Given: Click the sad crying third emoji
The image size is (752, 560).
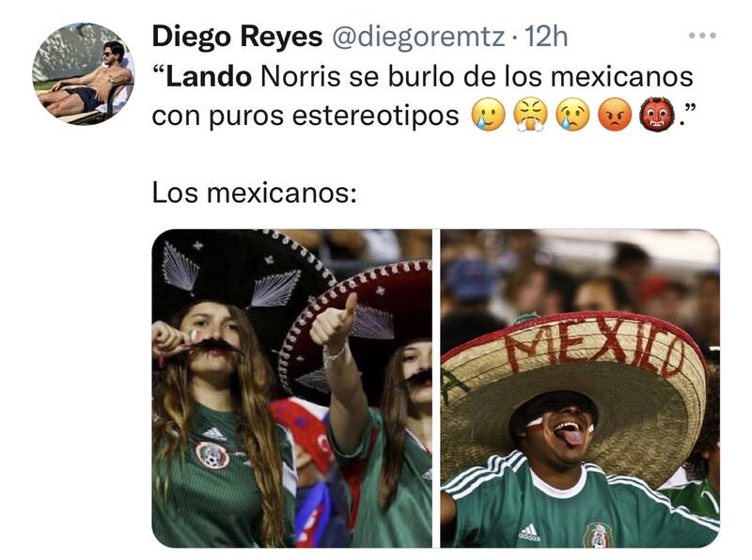Looking at the screenshot, I should [x=572, y=115].
